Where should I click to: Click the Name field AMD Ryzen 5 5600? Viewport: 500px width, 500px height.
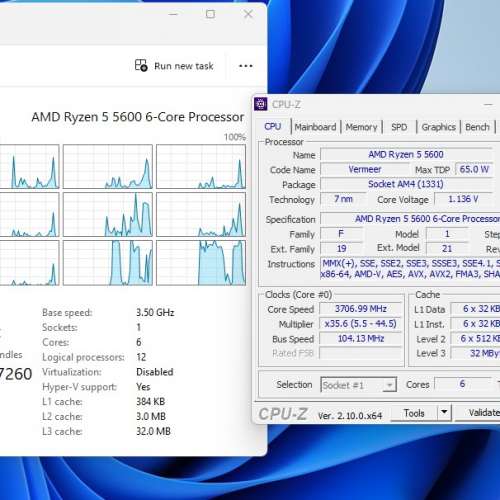click(406, 154)
